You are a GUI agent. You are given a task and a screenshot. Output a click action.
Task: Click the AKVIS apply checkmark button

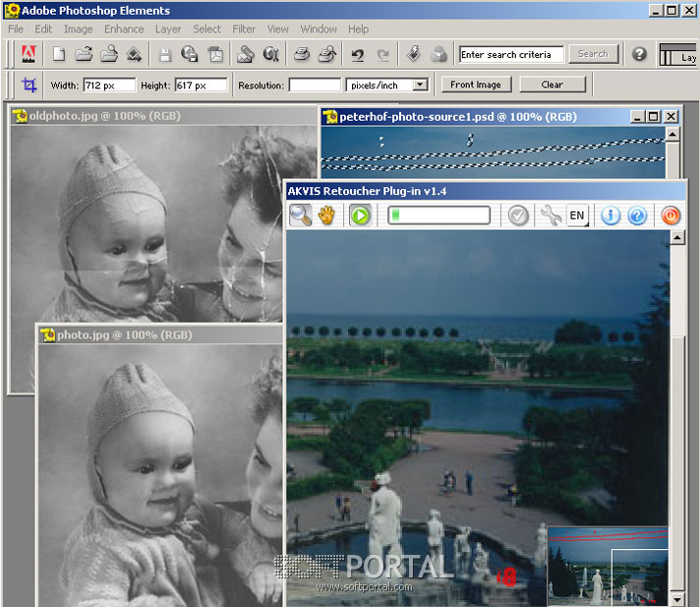point(518,216)
